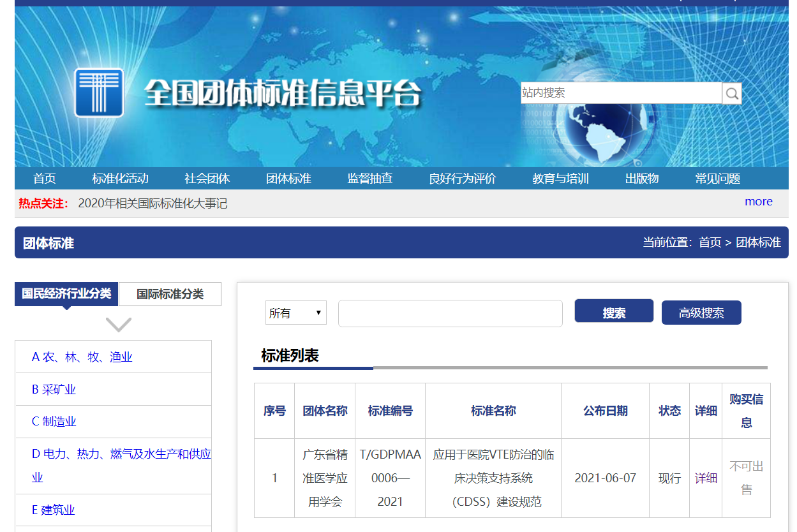The width and height of the screenshot is (797, 532).
Task: Expand the gray chevron under category tabs
Action: click(x=119, y=325)
